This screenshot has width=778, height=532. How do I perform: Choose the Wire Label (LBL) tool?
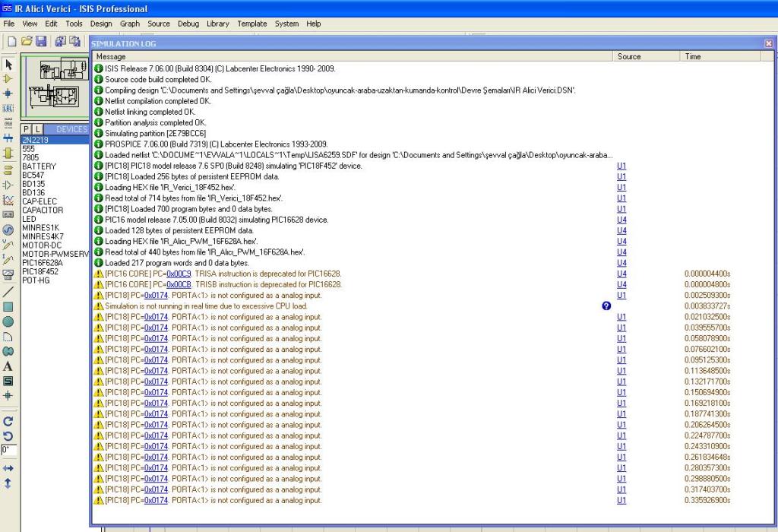click(8, 108)
